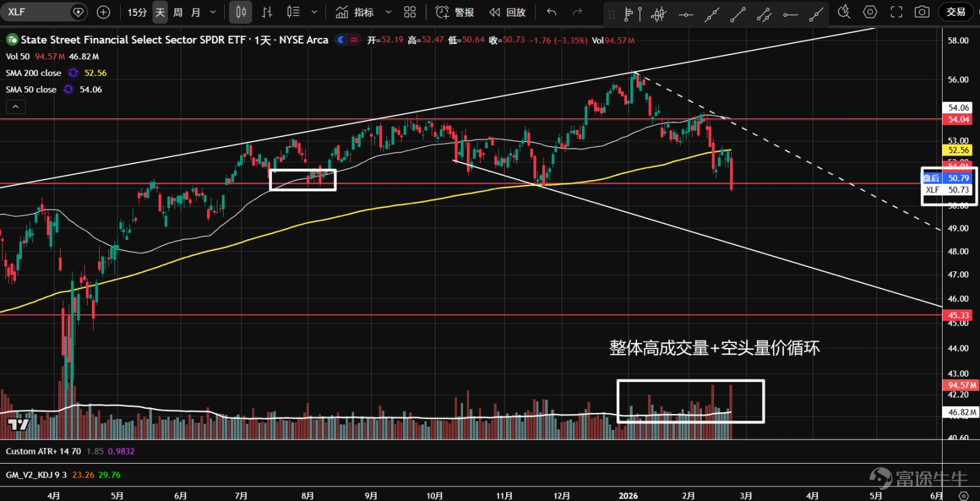Select the horizontal line drawing tool
This screenshot has height=501, width=980.
pyautogui.click(x=686, y=13)
